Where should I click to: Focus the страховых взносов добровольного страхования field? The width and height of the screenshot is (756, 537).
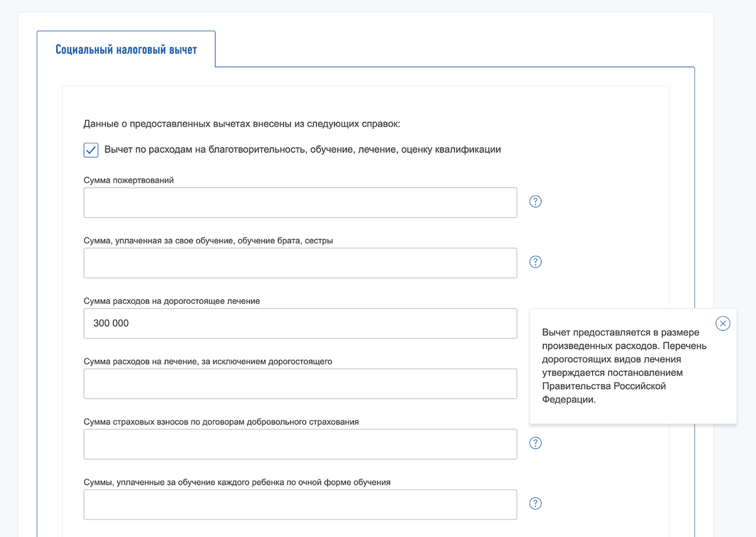[x=301, y=444]
